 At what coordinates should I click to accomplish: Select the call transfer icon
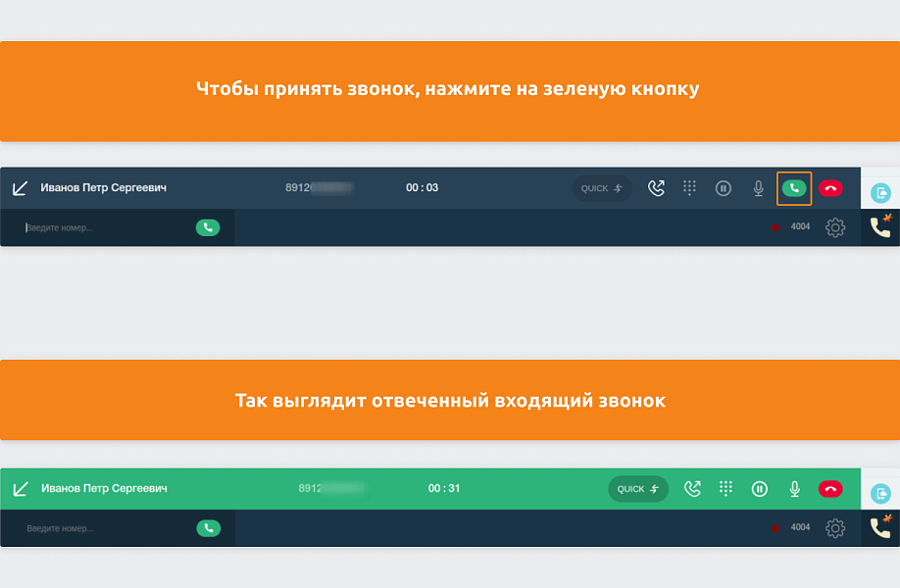(655, 188)
